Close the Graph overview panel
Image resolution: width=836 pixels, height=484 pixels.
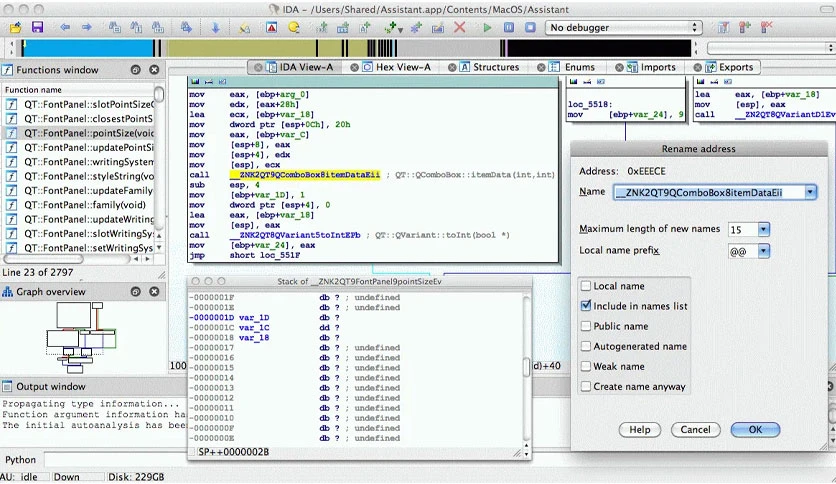coord(154,292)
